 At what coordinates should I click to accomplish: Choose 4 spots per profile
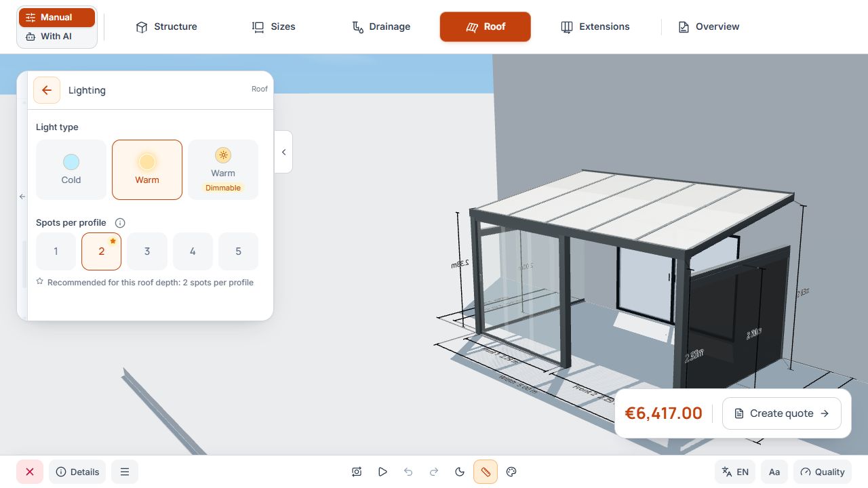point(193,251)
